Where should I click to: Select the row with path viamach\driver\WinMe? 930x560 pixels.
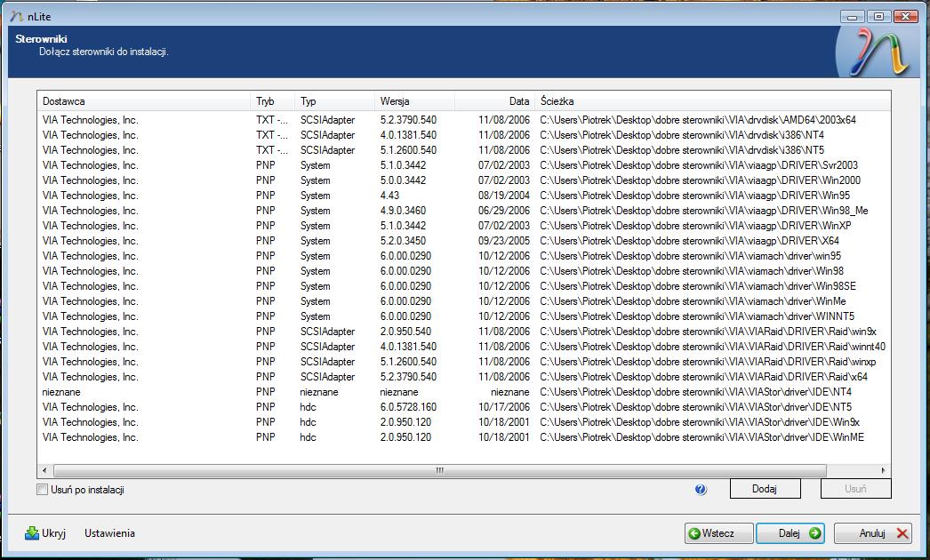pos(464,301)
